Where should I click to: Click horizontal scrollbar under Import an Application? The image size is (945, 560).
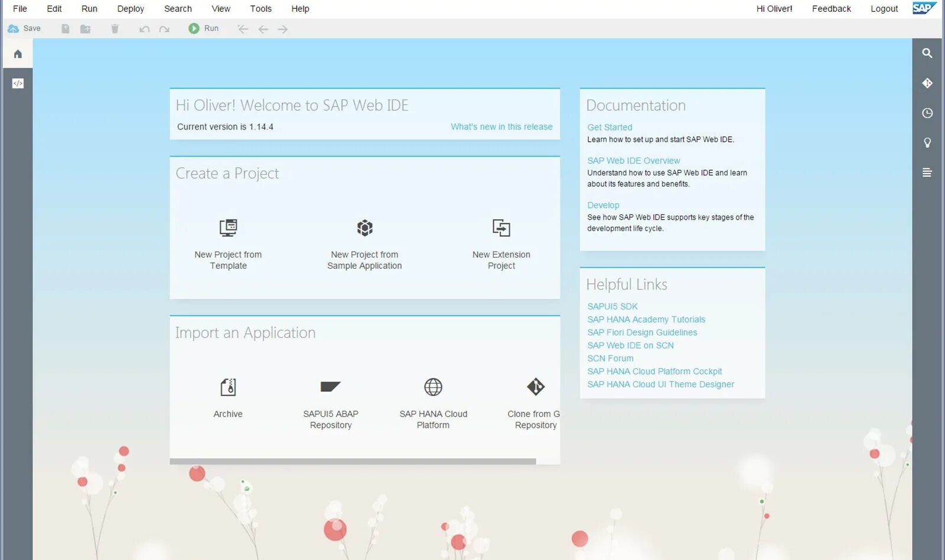(353, 461)
